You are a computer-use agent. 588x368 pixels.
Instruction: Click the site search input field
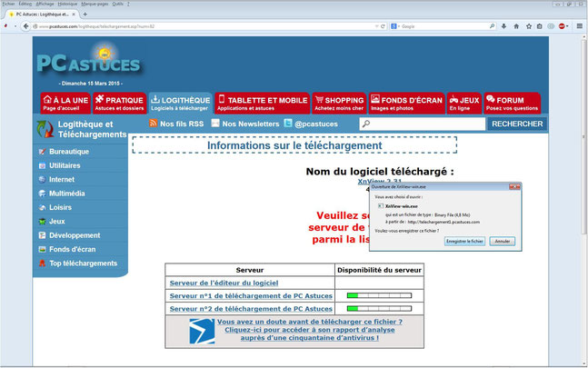pos(423,124)
